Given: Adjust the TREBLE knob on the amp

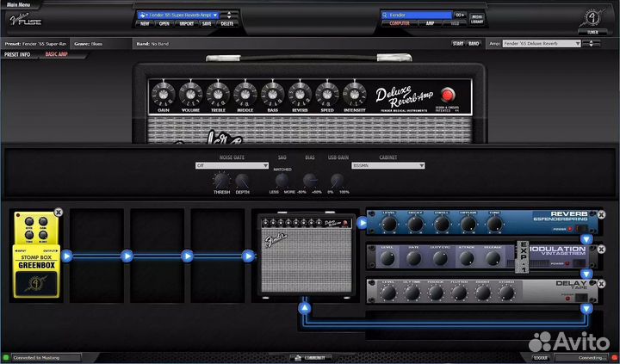Looking at the screenshot, I should click(x=218, y=95).
